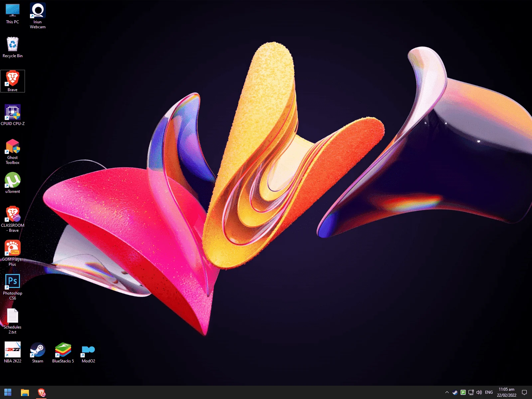Viewport: 532px width, 399px height.
Task: Select the CLASSROOM - Brave shortcut
Action: pos(13,219)
